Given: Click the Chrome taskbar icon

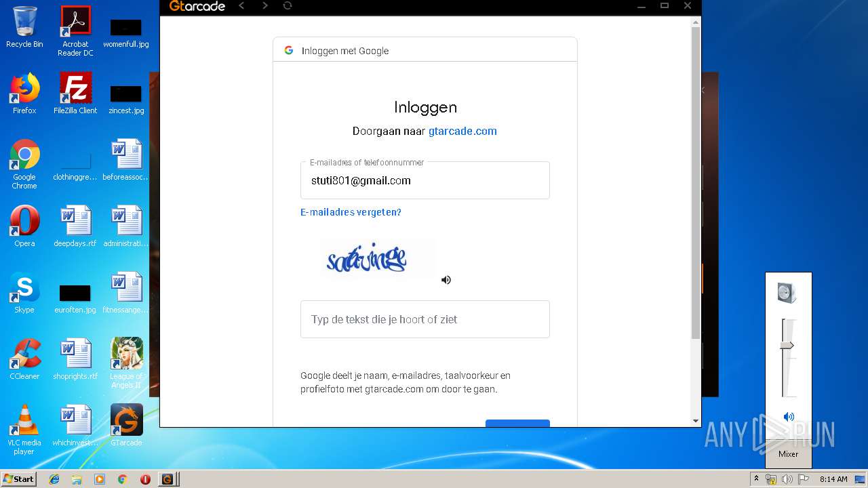Looking at the screenshot, I should (x=122, y=479).
